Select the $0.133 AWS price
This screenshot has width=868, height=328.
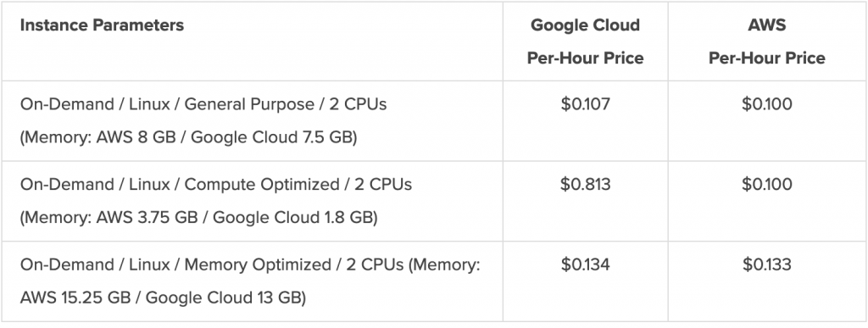[x=766, y=265]
